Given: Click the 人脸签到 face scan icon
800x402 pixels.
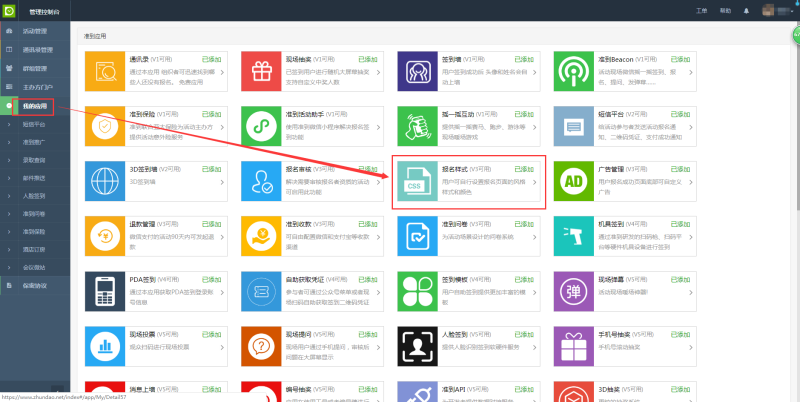Looking at the screenshot, I should tap(417, 347).
